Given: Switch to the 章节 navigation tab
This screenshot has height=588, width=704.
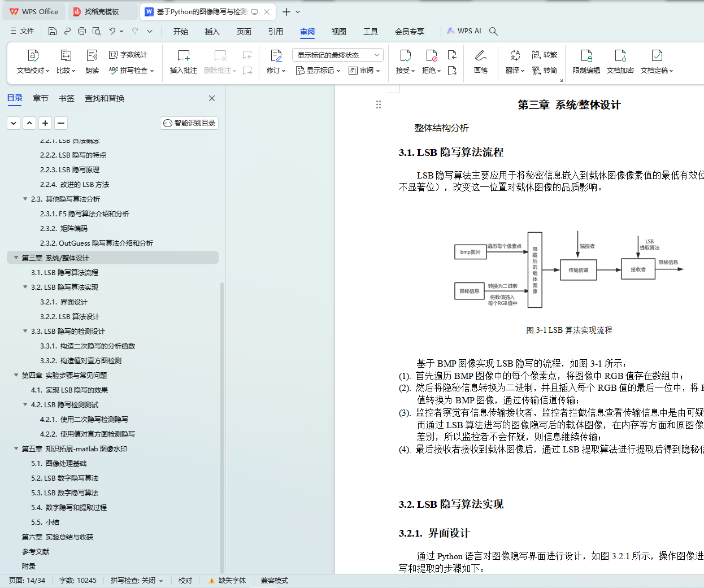Looking at the screenshot, I should [41, 98].
